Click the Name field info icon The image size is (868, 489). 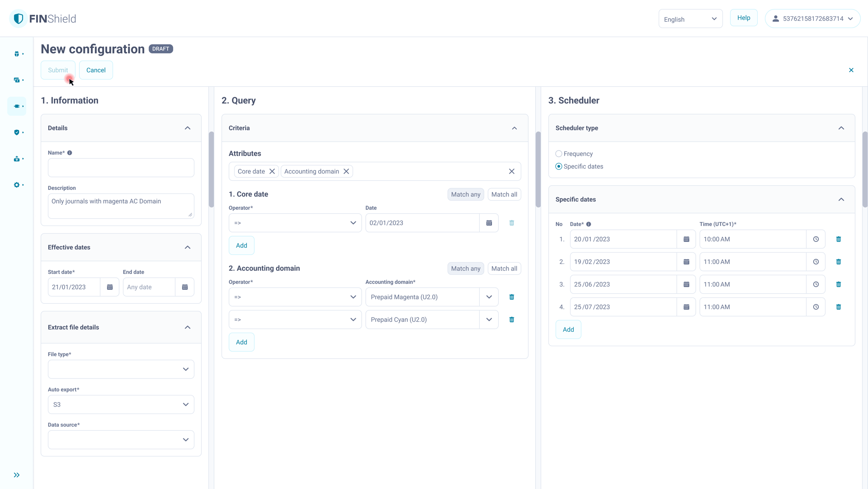click(x=70, y=153)
